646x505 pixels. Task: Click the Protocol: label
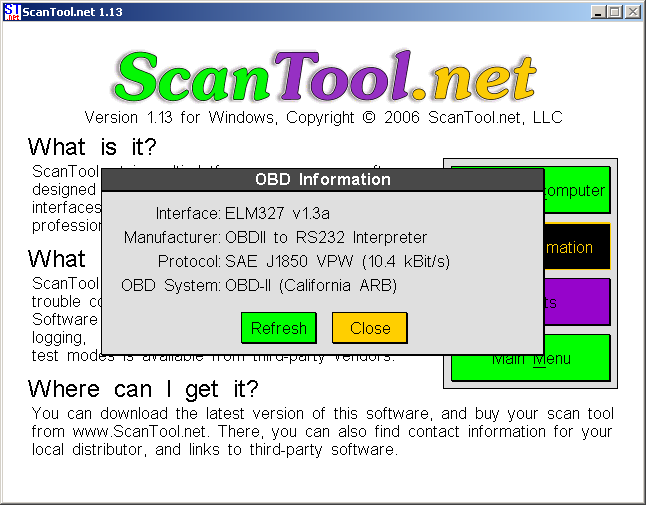[x=190, y=261]
